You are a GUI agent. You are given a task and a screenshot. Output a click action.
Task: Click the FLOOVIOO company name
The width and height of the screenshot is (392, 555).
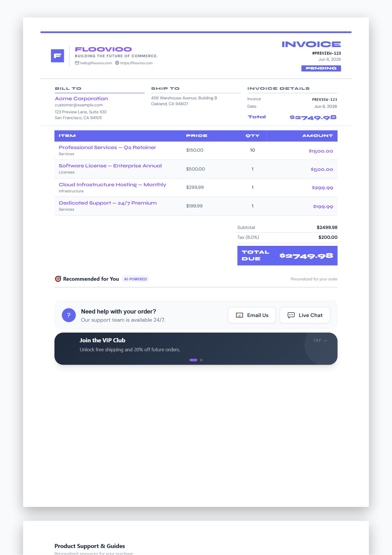[x=103, y=49]
